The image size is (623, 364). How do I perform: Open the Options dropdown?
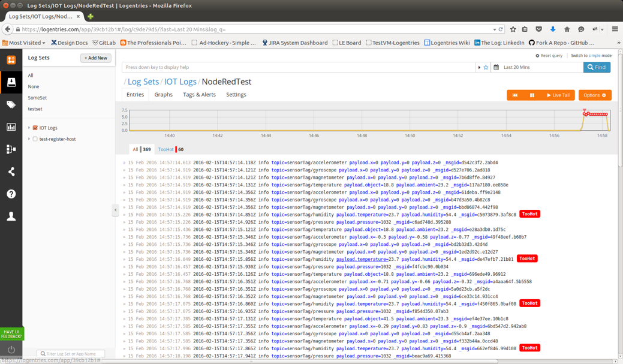[x=594, y=95]
